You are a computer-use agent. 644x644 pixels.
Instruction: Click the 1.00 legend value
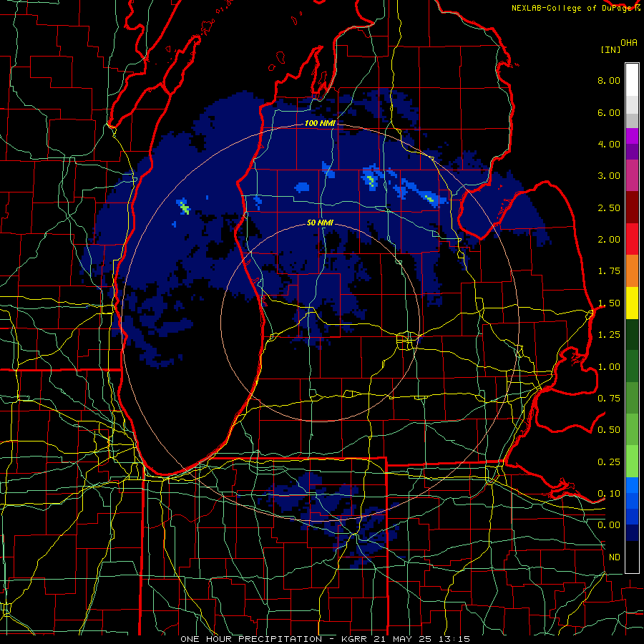[x=609, y=367]
